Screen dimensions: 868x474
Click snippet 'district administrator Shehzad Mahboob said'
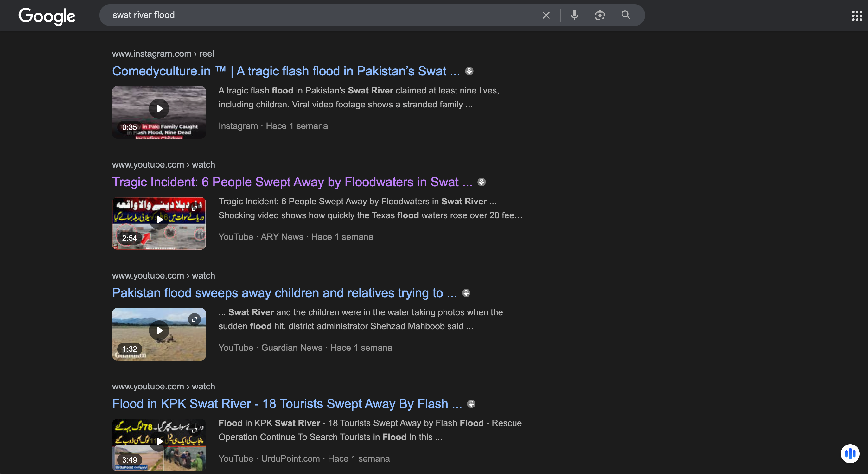pyautogui.click(x=376, y=326)
